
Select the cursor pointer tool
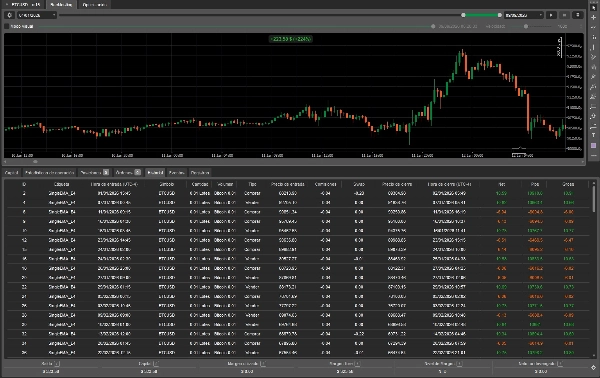593,8
